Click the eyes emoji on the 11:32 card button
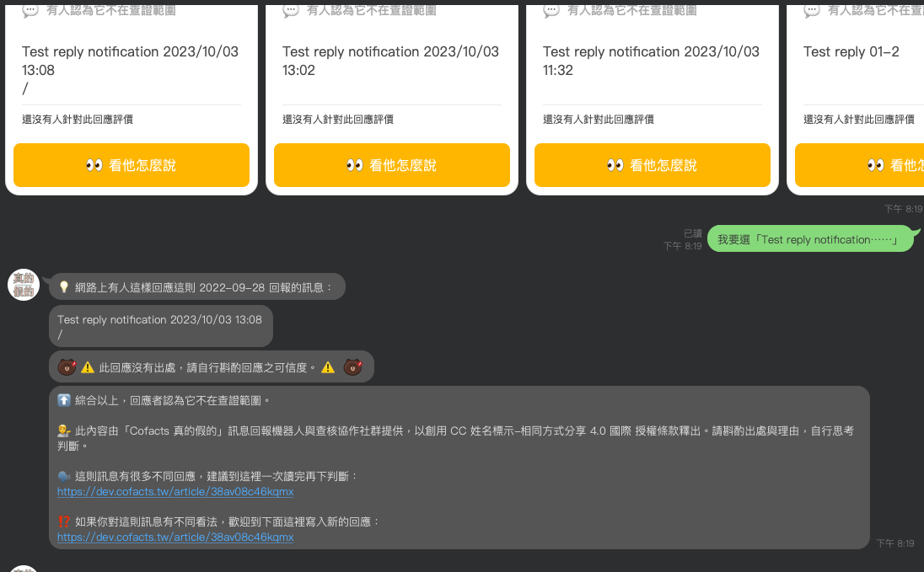The height and width of the screenshot is (572, 924). tap(615, 165)
